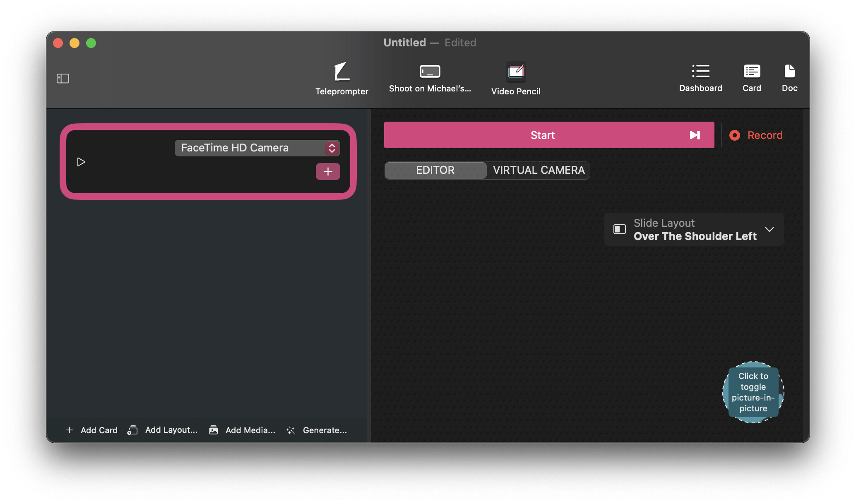Viewport: 856px width, 504px height.
Task: Toggle VIRTUAL CAMERA mode
Action: pyautogui.click(x=537, y=170)
